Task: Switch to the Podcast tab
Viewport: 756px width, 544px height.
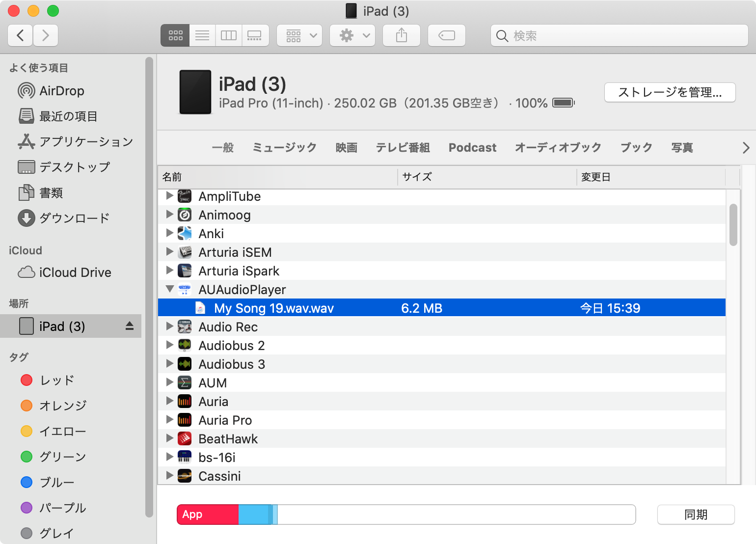Action: (472, 147)
